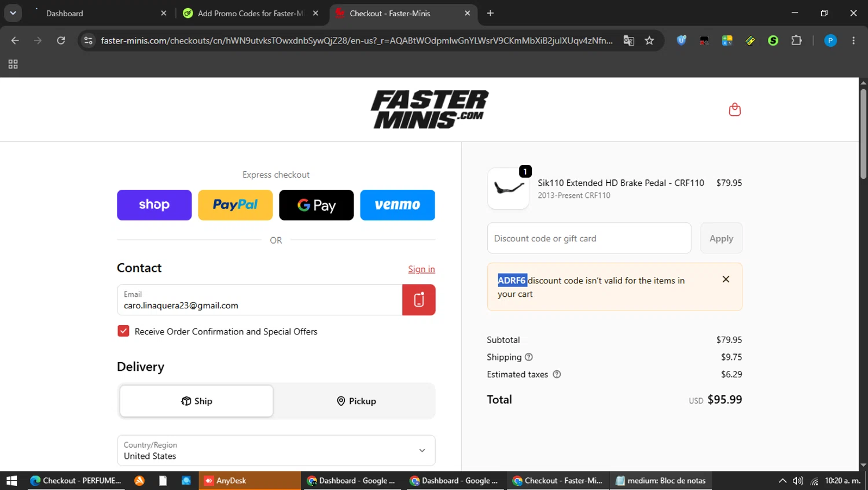Image resolution: width=868 pixels, height=490 pixels.
Task: Click the Sign in link
Action: 421,269
